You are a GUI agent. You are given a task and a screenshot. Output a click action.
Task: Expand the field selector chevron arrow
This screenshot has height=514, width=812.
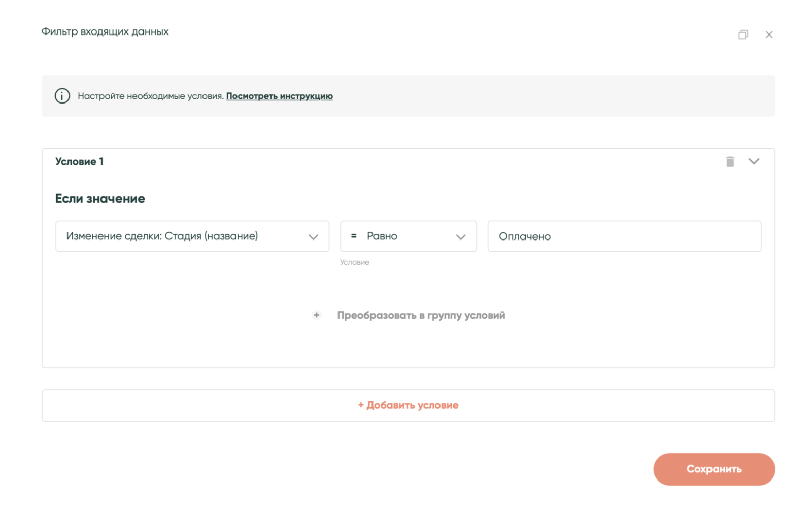313,237
